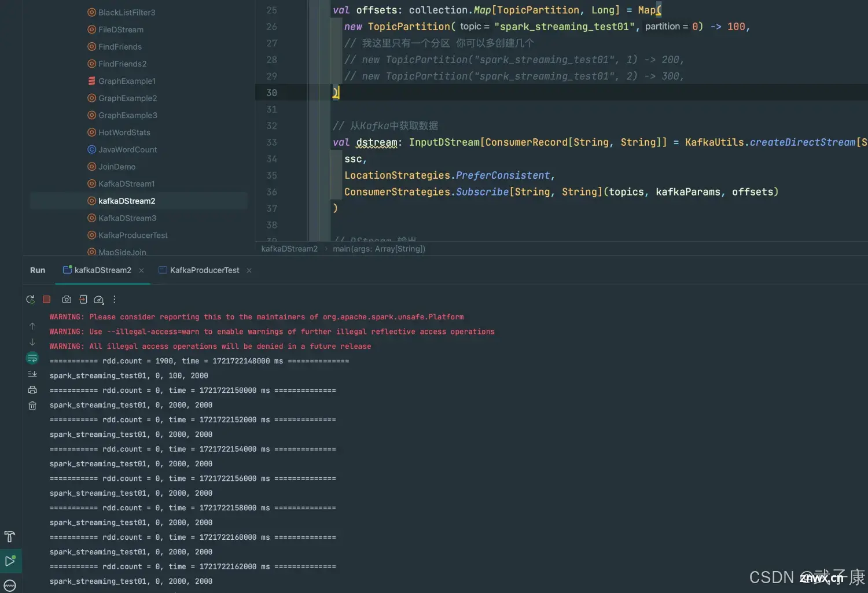
Task: Close the KafkaProducerTest run tab
Action: (249, 270)
